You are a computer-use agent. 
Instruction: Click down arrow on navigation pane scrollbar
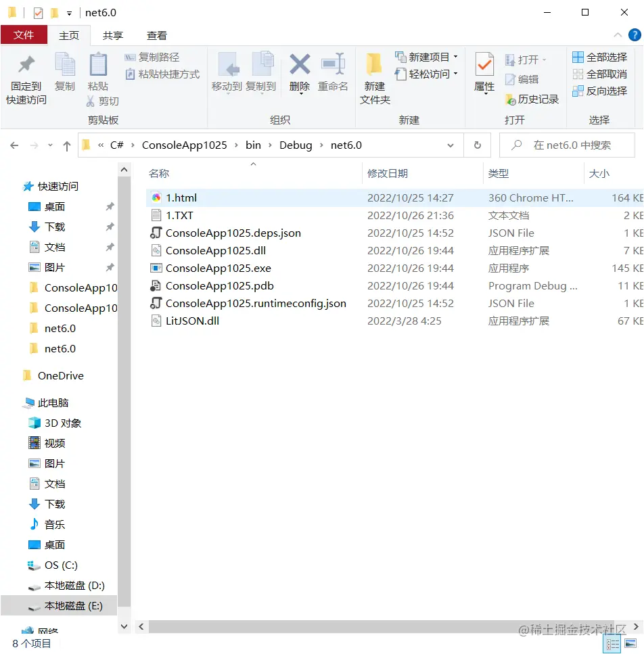[124, 626]
